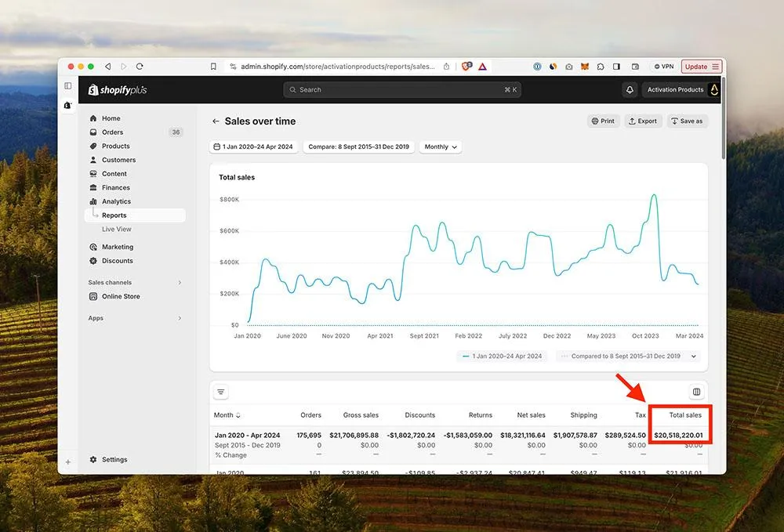Open notifications bell icon
This screenshot has height=532, width=784.
630,90
